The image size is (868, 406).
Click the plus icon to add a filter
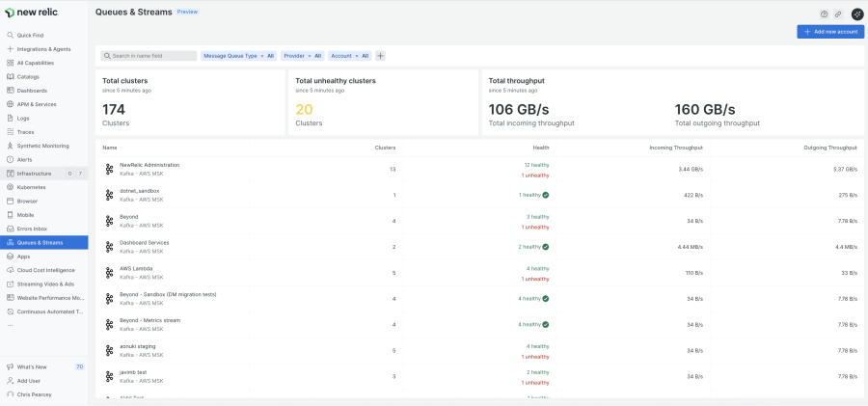point(380,56)
